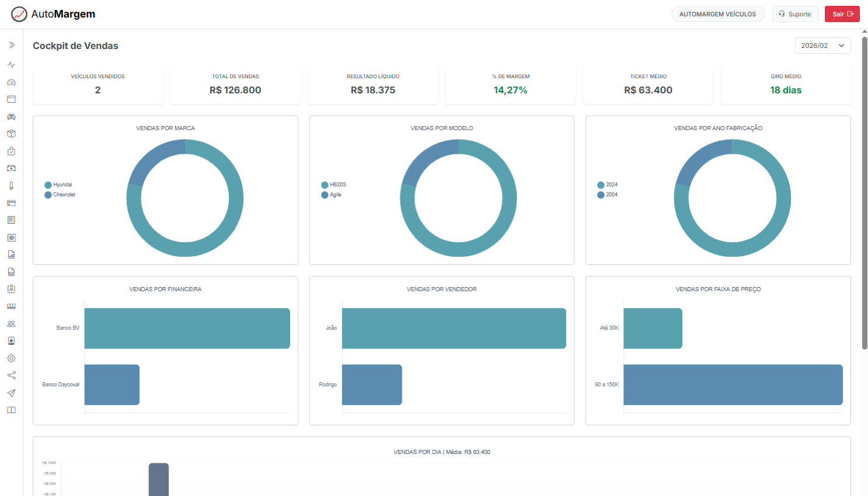Screen dimensions: 868x496
Task: Open the credit card icon in sidebar
Action: click(x=11, y=203)
